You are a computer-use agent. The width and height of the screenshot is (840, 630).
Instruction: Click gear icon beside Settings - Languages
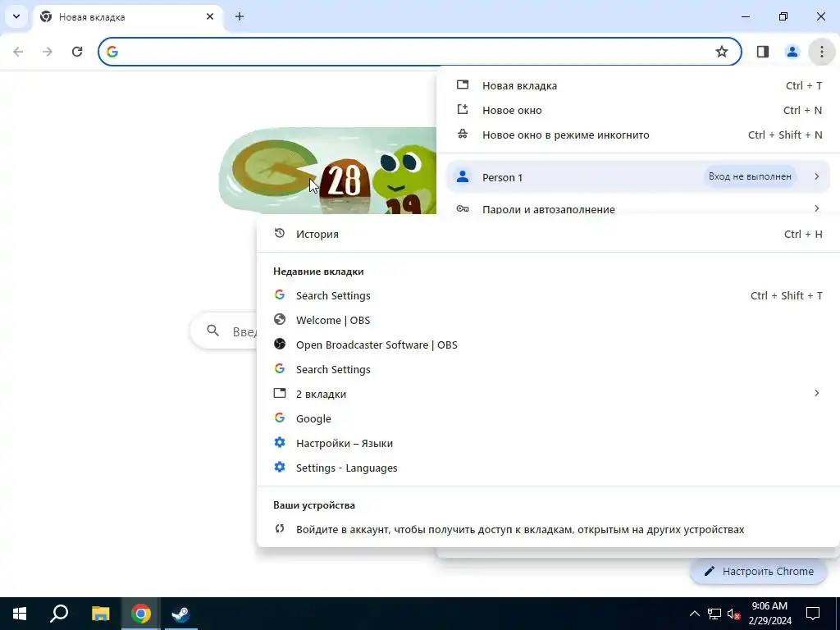[x=280, y=467]
